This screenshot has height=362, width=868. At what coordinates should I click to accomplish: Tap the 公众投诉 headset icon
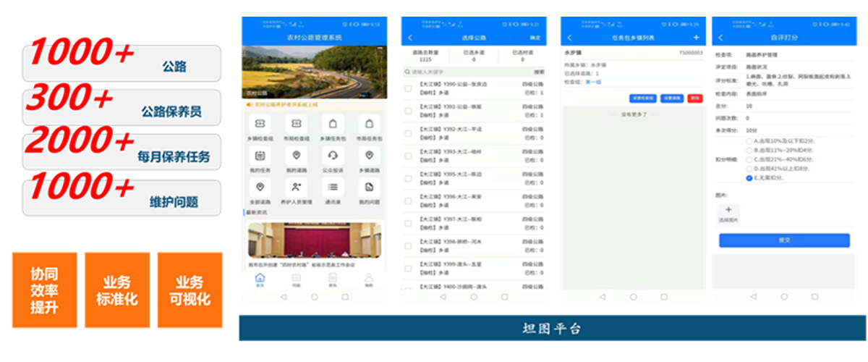click(x=333, y=156)
